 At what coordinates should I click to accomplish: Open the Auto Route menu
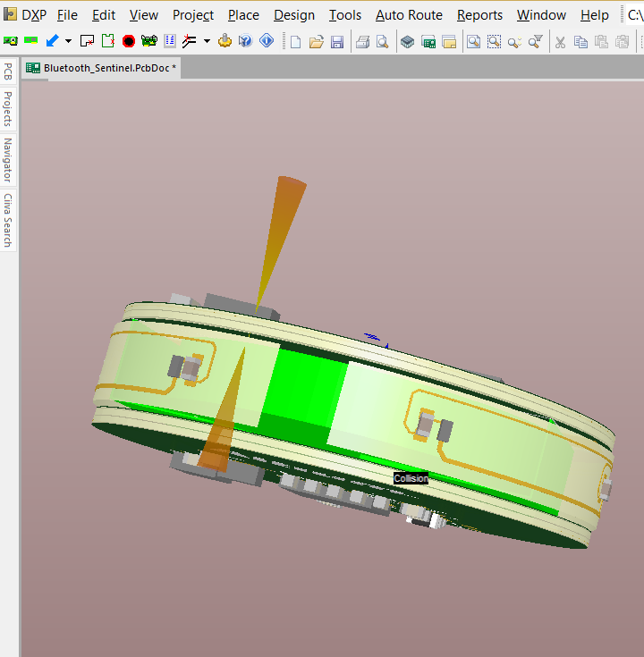[410, 15]
